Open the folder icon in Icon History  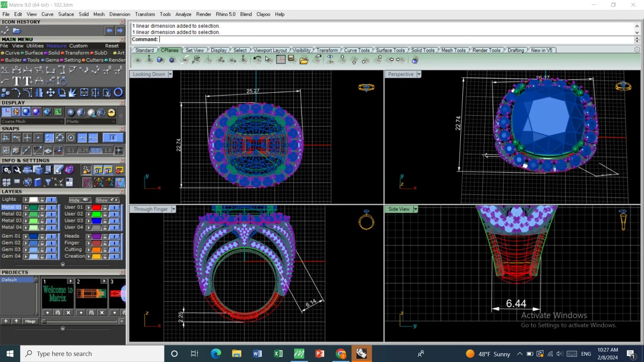tap(17, 31)
